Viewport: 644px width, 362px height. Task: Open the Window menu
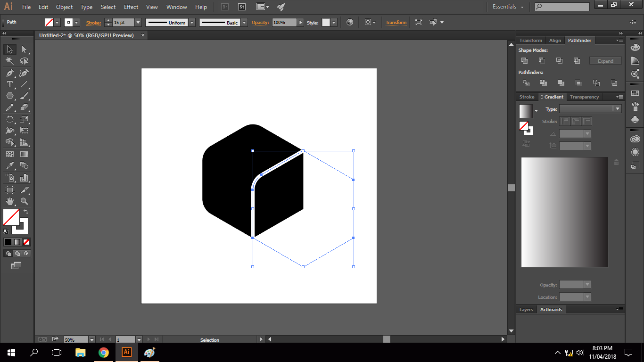(177, 7)
